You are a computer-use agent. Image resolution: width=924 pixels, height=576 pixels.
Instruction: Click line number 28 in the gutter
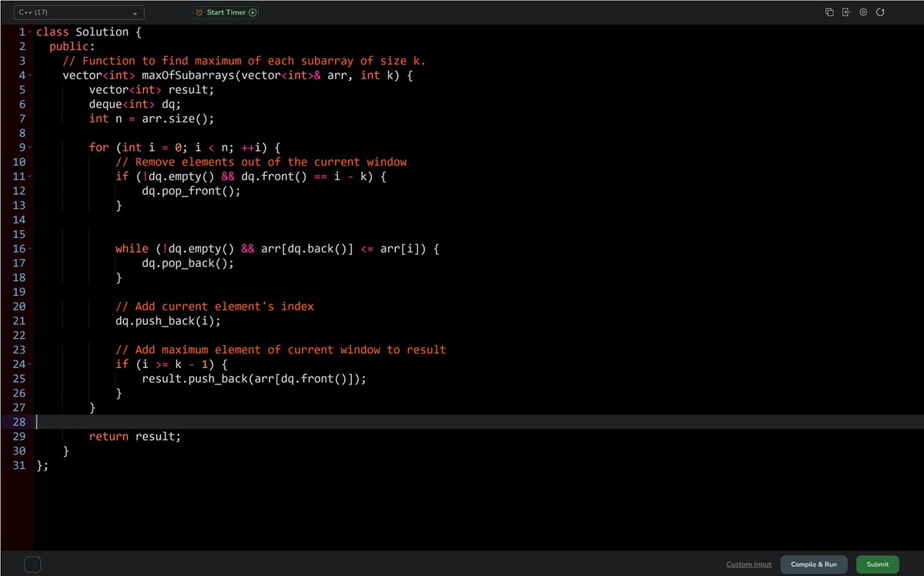click(18, 422)
